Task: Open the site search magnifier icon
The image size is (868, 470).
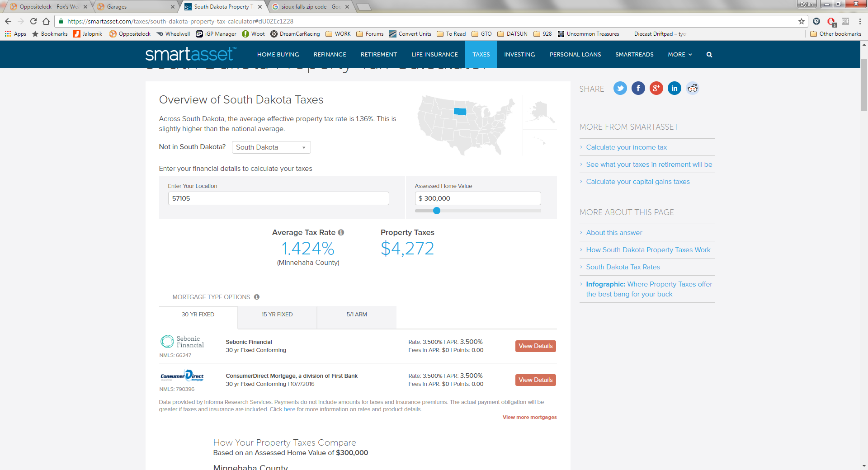Action: [709, 55]
